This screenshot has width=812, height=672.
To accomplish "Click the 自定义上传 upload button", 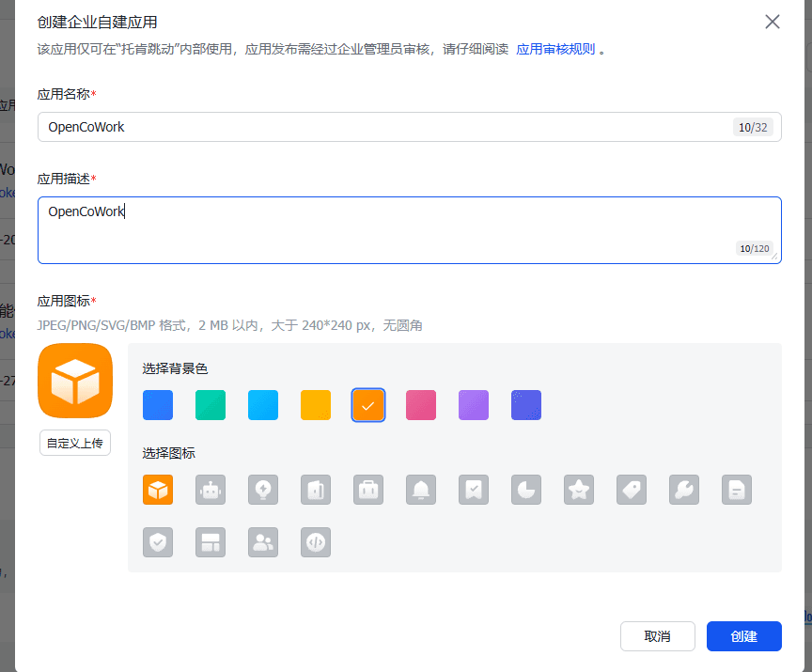I will pos(74,443).
